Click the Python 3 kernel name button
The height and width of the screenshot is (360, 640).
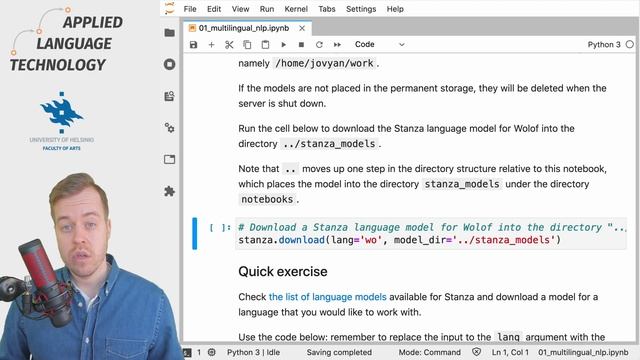click(x=604, y=44)
